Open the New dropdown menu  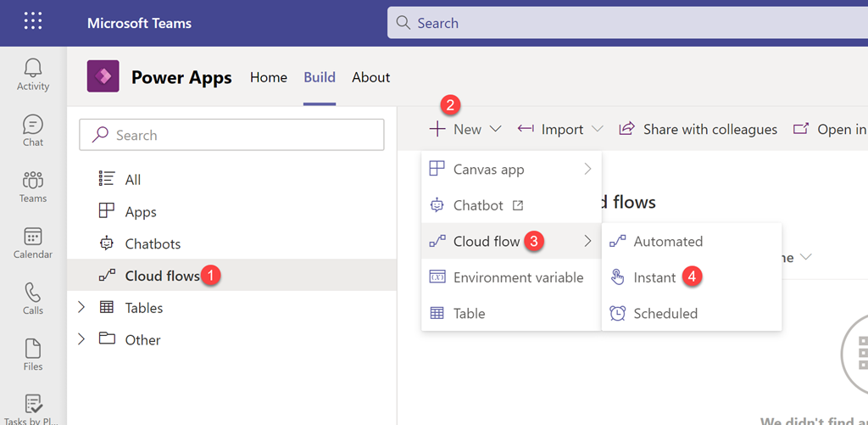coord(466,129)
